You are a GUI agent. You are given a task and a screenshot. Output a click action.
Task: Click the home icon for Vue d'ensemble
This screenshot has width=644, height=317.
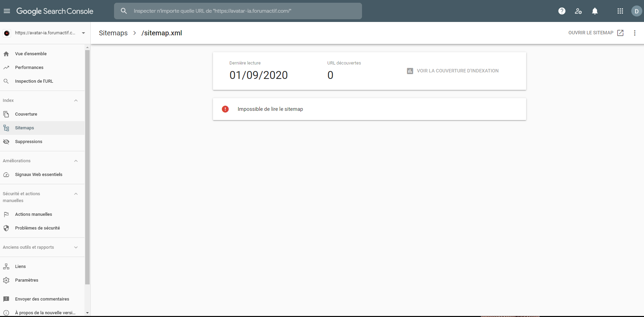pos(6,54)
